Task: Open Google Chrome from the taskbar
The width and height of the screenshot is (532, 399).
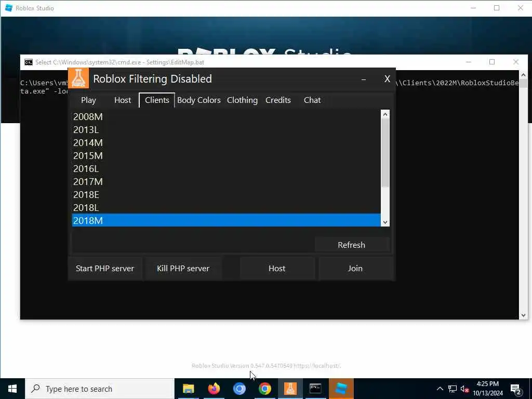Action: [x=264, y=389]
